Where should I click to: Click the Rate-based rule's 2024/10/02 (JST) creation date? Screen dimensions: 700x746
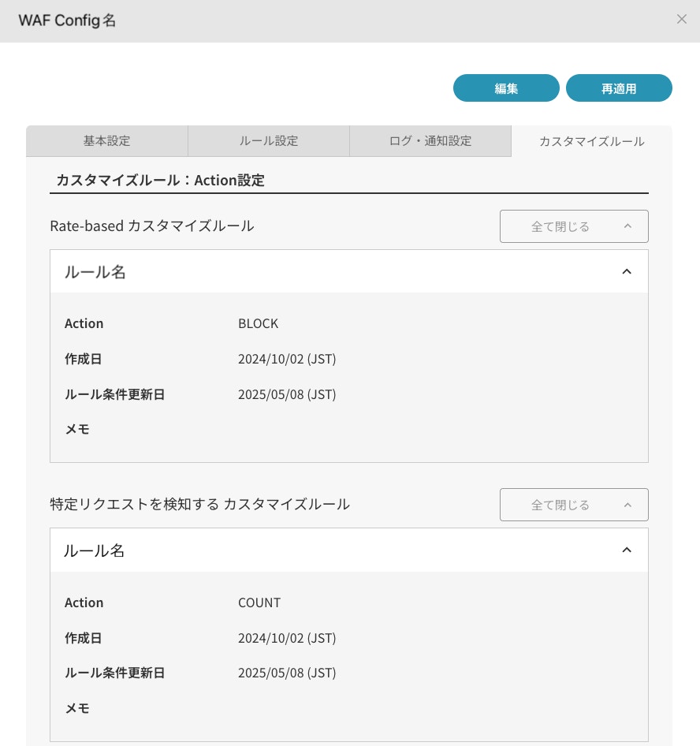click(287, 359)
